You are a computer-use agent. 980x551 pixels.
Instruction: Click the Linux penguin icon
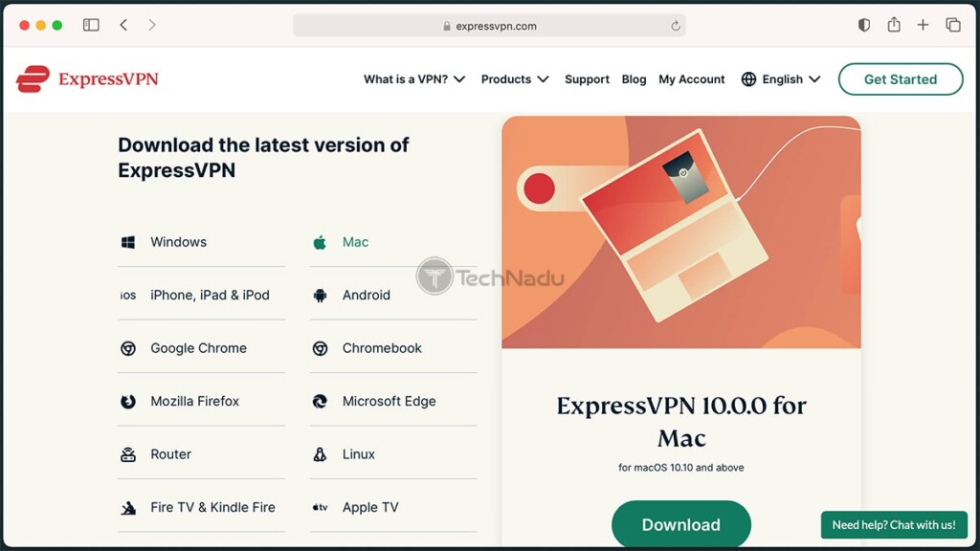[x=320, y=454]
